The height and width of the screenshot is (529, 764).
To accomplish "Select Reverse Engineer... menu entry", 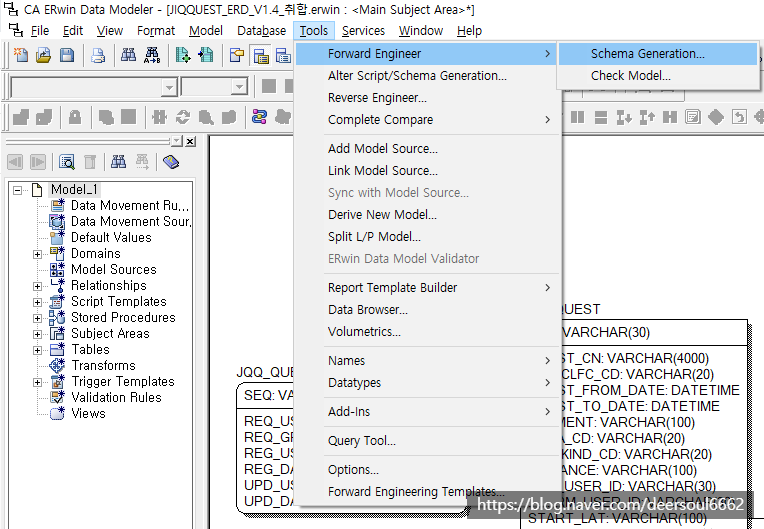I will point(428,97).
